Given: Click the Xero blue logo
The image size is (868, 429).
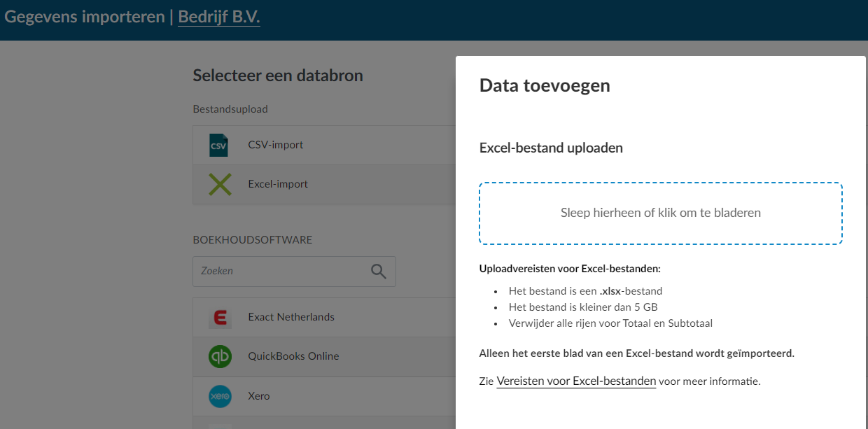Looking at the screenshot, I should (x=220, y=396).
